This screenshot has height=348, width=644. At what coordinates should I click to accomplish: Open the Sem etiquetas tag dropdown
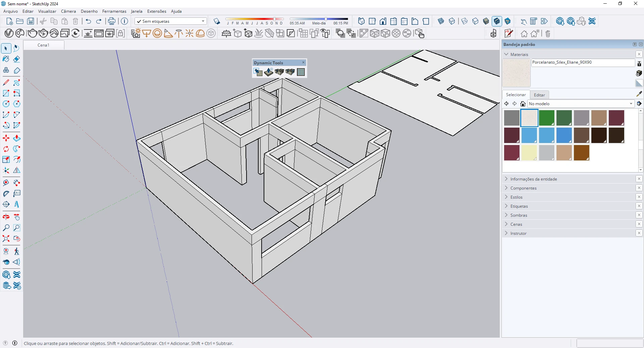[170, 21]
